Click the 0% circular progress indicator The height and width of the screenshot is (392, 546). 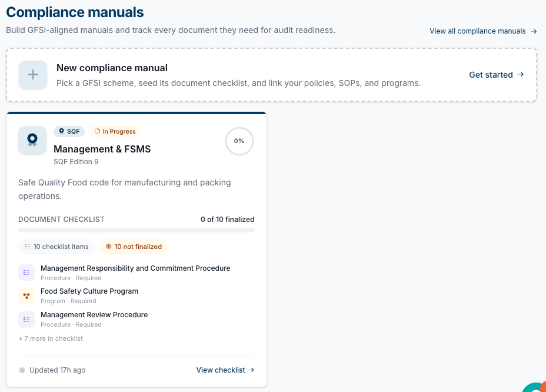pos(239,141)
